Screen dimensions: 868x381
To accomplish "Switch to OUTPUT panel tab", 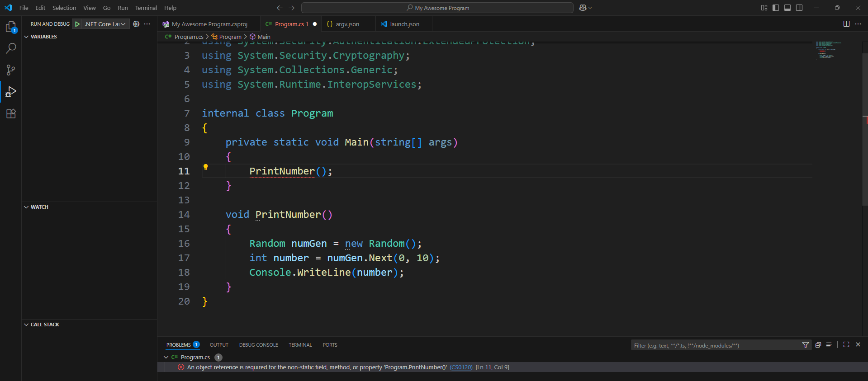I will click(x=219, y=345).
